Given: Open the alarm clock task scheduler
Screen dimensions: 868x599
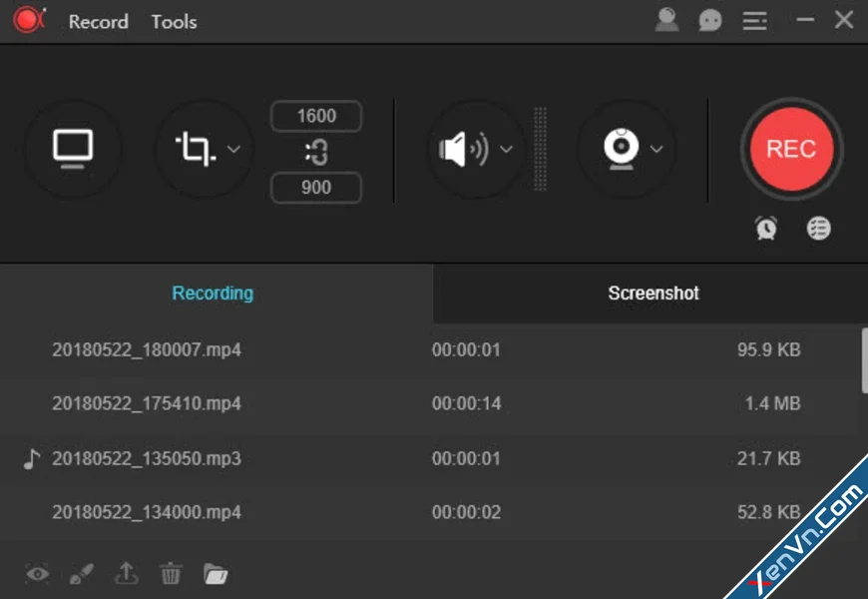Looking at the screenshot, I should (766, 228).
